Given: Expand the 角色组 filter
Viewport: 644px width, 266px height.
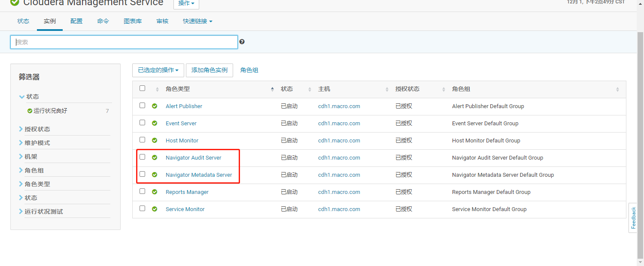Looking at the screenshot, I should [31, 170].
